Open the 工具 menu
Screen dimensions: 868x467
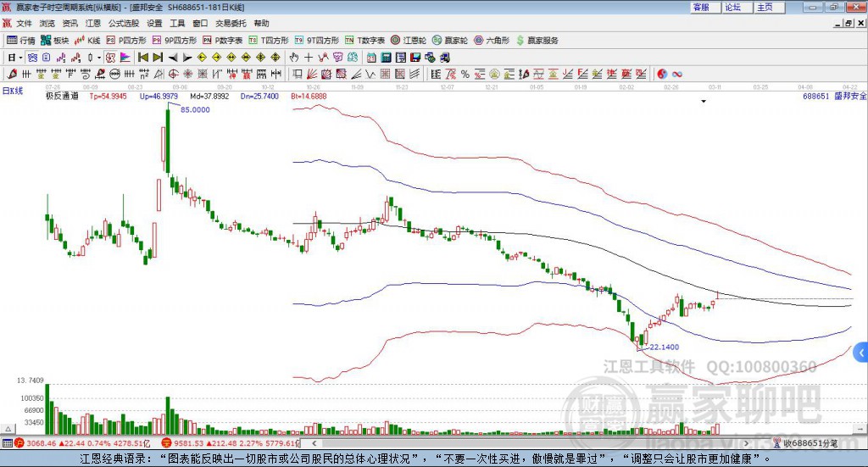pyautogui.click(x=177, y=23)
